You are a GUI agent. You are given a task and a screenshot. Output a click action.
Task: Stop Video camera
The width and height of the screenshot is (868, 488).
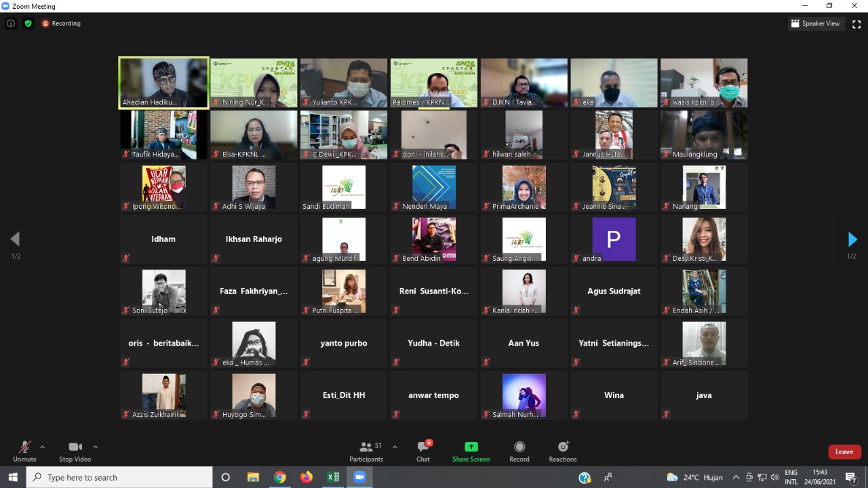(75, 450)
